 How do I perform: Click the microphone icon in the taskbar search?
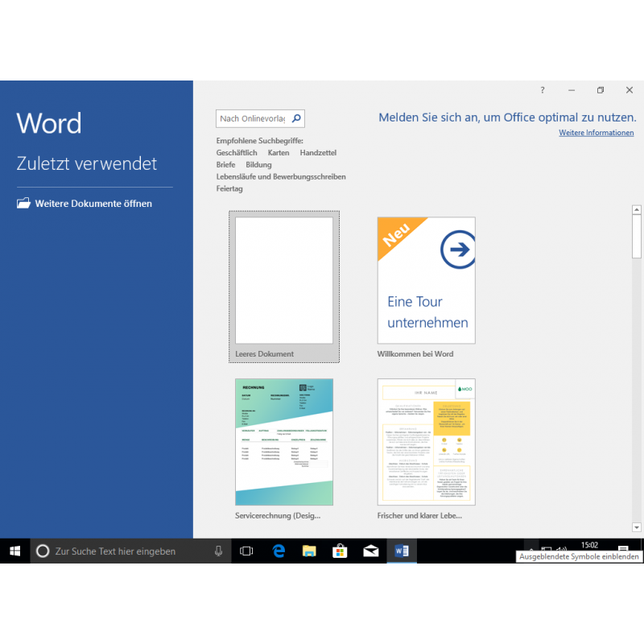click(x=218, y=551)
